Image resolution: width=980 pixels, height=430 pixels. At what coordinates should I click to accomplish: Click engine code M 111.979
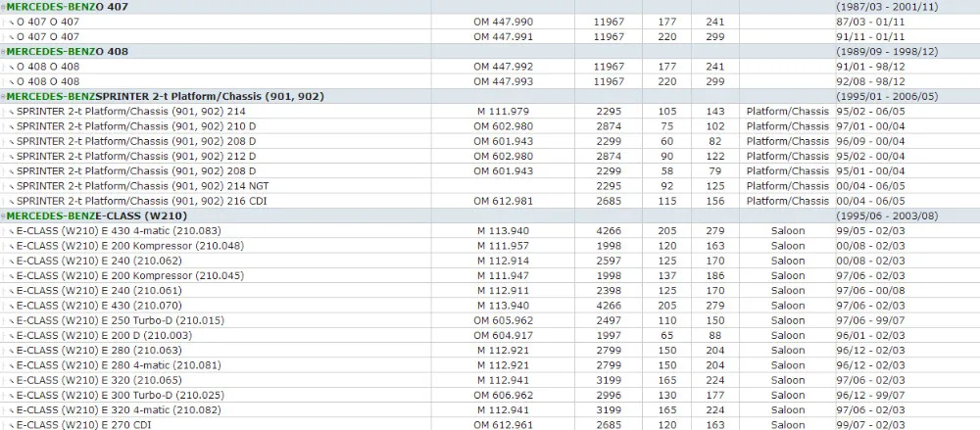coord(503,112)
